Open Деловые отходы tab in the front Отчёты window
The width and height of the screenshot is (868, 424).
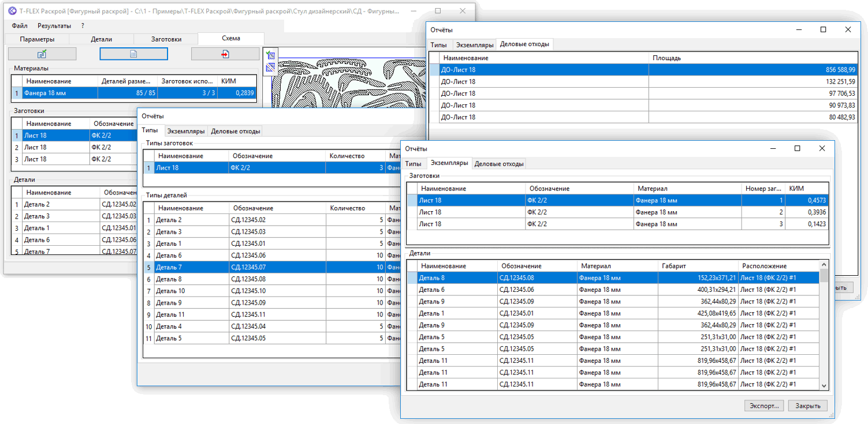point(499,164)
